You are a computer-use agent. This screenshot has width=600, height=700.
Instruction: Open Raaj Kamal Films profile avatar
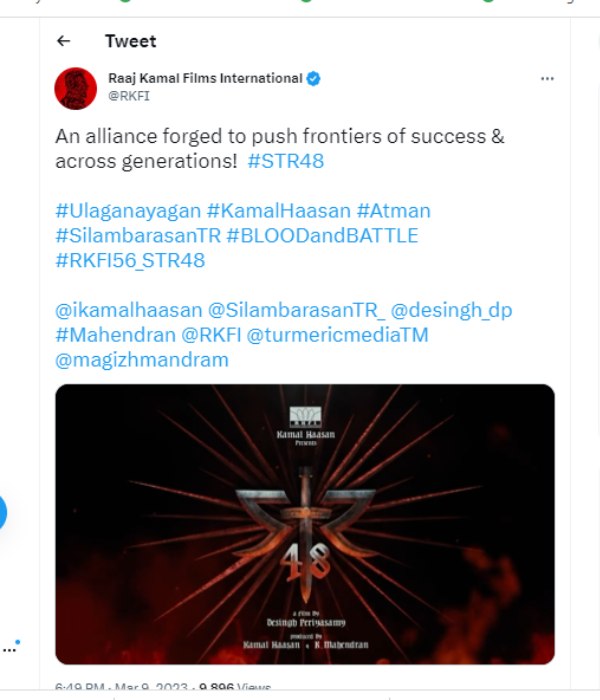76,89
